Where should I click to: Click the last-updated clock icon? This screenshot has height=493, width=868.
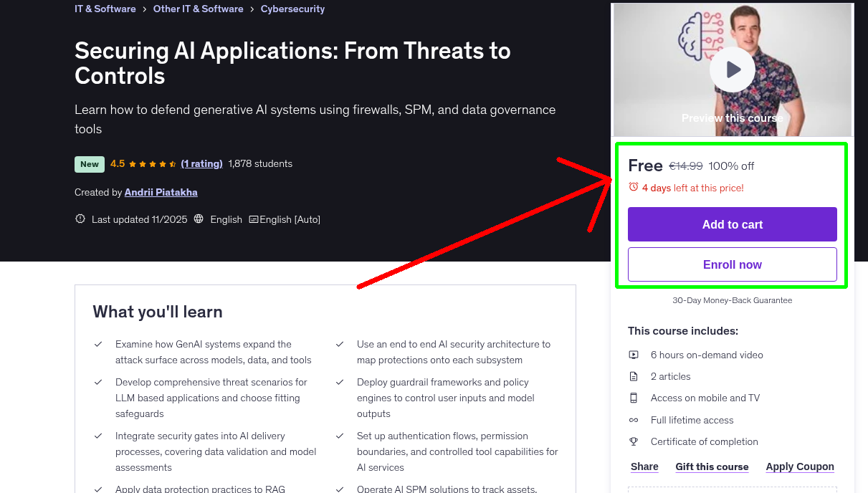click(80, 219)
